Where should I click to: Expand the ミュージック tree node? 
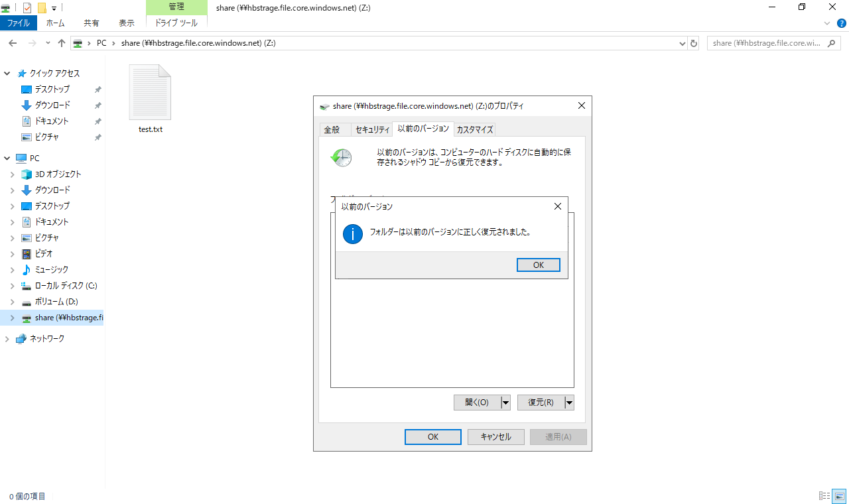12,270
